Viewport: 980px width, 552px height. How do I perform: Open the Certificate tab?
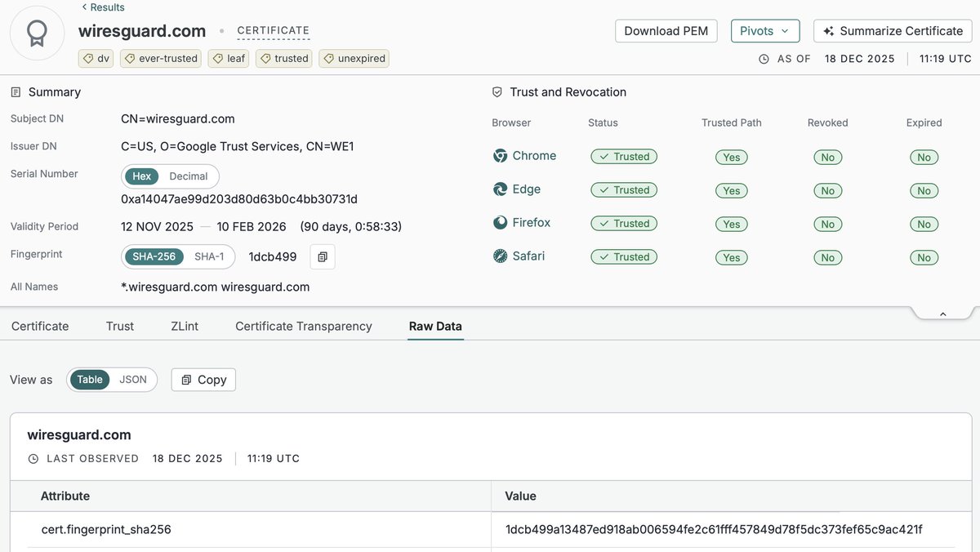click(40, 326)
